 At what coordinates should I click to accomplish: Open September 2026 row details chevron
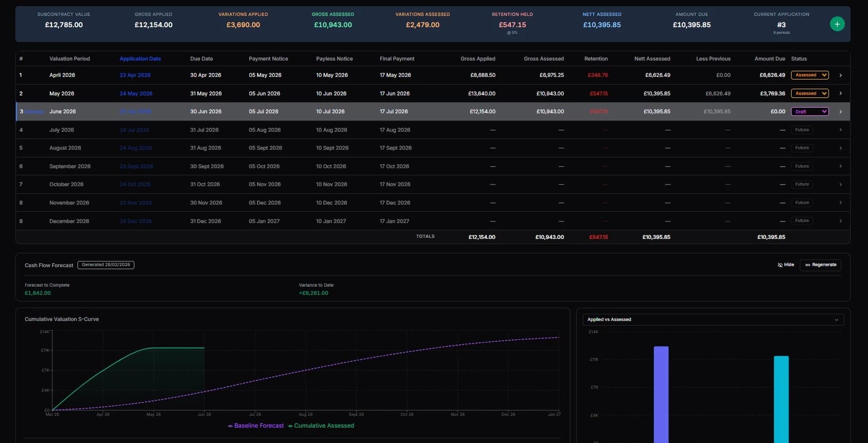840,166
